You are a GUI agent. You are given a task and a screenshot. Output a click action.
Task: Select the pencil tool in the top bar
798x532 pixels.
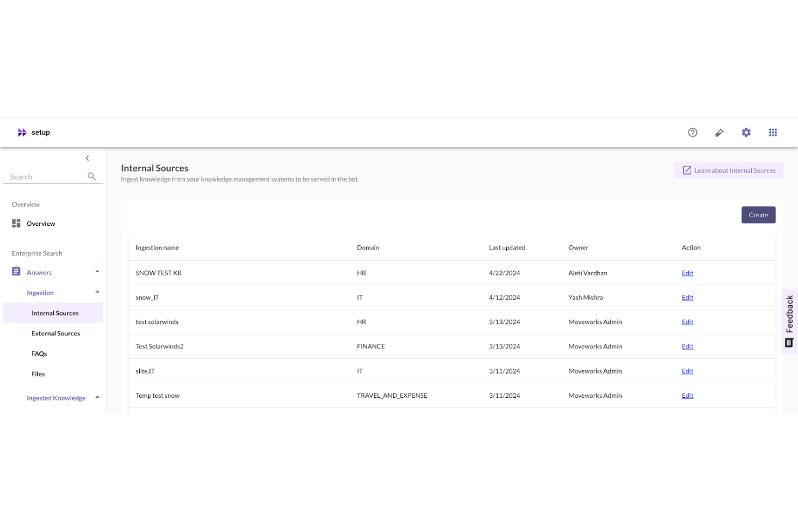(719, 132)
